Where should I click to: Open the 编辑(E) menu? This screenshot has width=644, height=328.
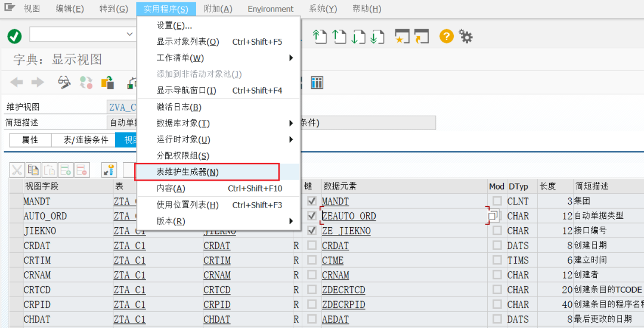pos(70,8)
